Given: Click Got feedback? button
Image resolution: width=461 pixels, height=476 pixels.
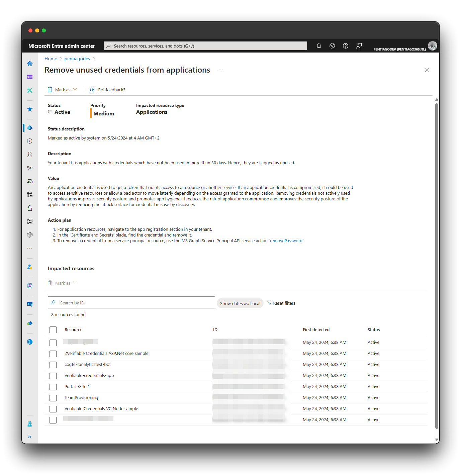Looking at the screenshot, I should coord(107,90).
